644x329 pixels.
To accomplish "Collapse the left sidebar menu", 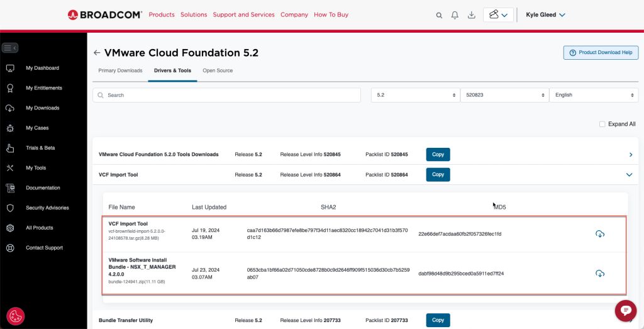I will (x=10, y=48).
